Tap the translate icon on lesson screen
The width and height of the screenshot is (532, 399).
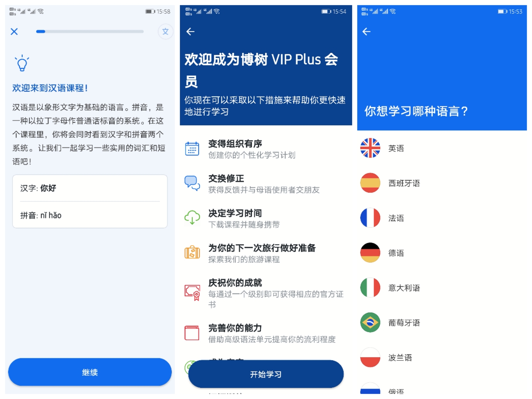tap(166, 32)
